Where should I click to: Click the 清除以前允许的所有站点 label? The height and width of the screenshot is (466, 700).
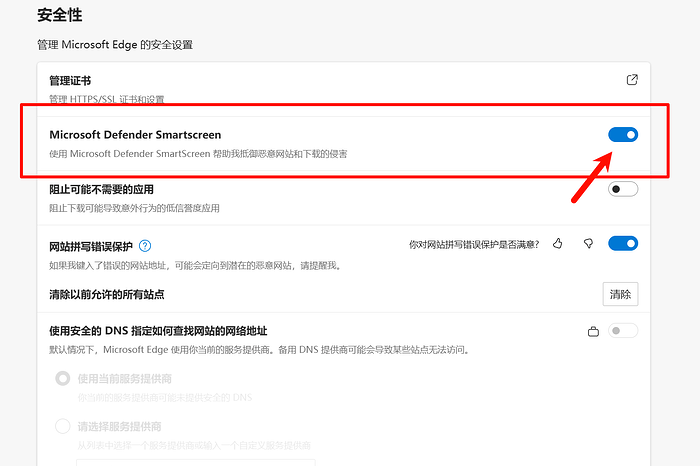pos(107,295)
